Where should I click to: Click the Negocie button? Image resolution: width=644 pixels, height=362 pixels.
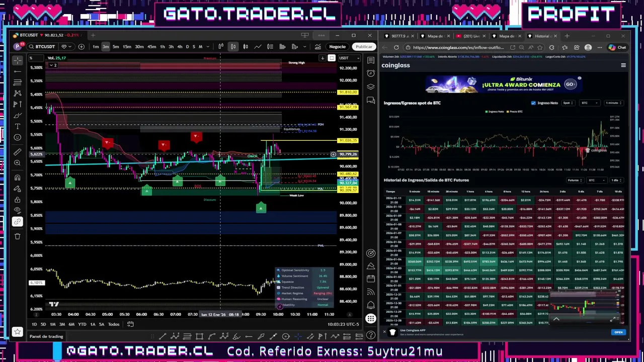click(337, 47)
